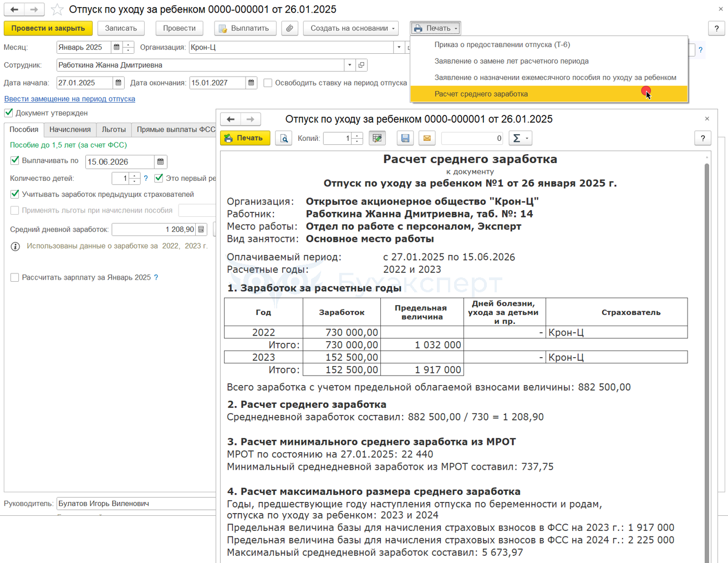Open the employee card icon beside Сотрудник
728x563 pixels.
362,65
